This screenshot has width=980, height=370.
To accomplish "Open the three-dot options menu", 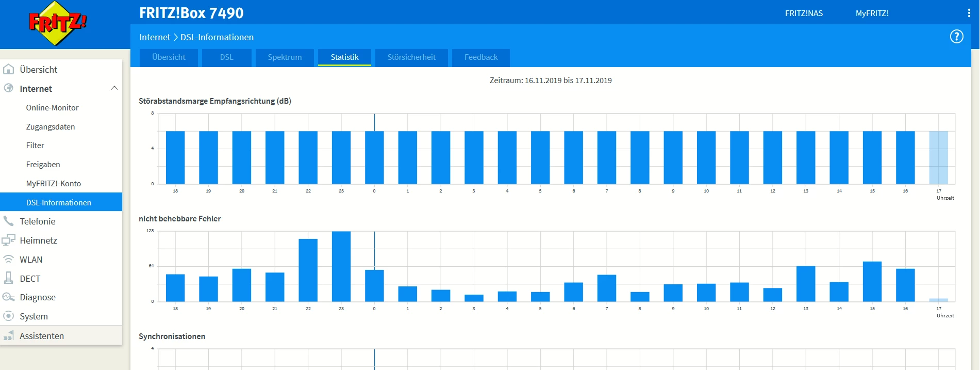I will pos(969,13).
